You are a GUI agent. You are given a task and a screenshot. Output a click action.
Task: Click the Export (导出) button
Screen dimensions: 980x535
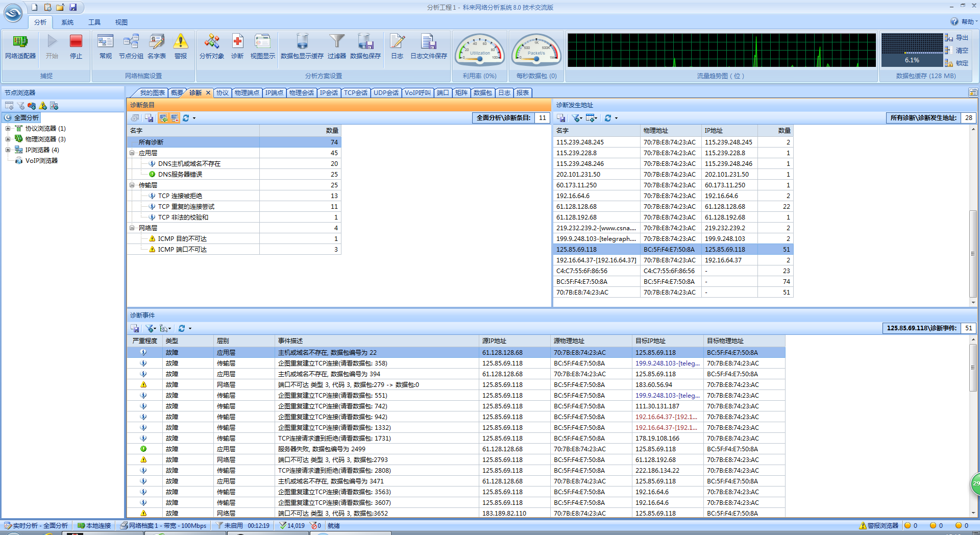pyautogui.click(x=957, y=38)
